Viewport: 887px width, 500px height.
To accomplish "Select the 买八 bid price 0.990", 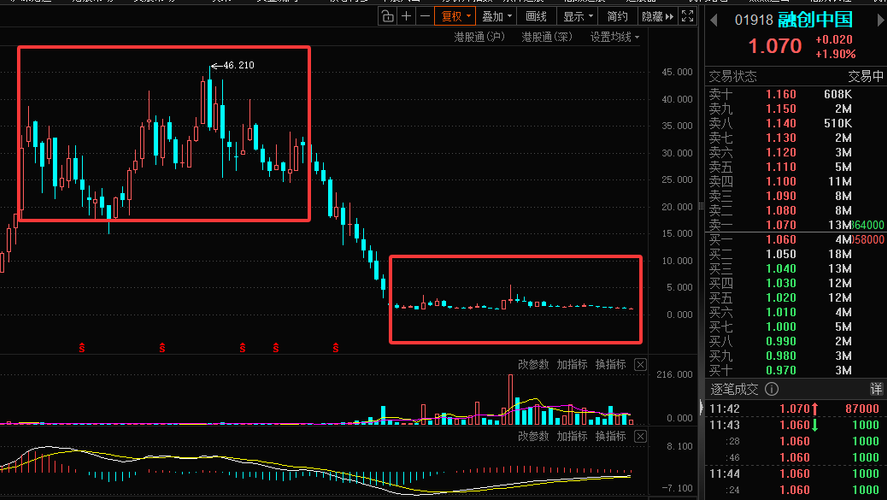I will [x=781, y=342].
